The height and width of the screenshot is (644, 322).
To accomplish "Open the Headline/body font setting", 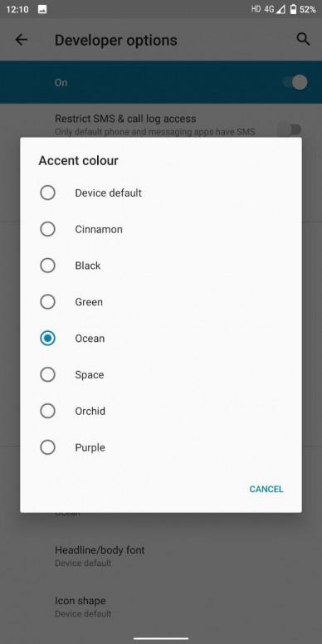I will pos(161,556).
